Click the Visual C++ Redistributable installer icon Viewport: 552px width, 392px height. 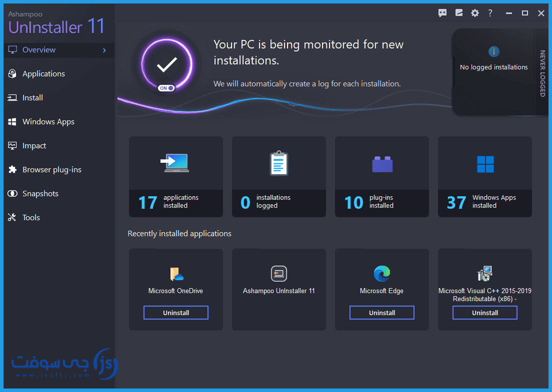tap(485, 274)
